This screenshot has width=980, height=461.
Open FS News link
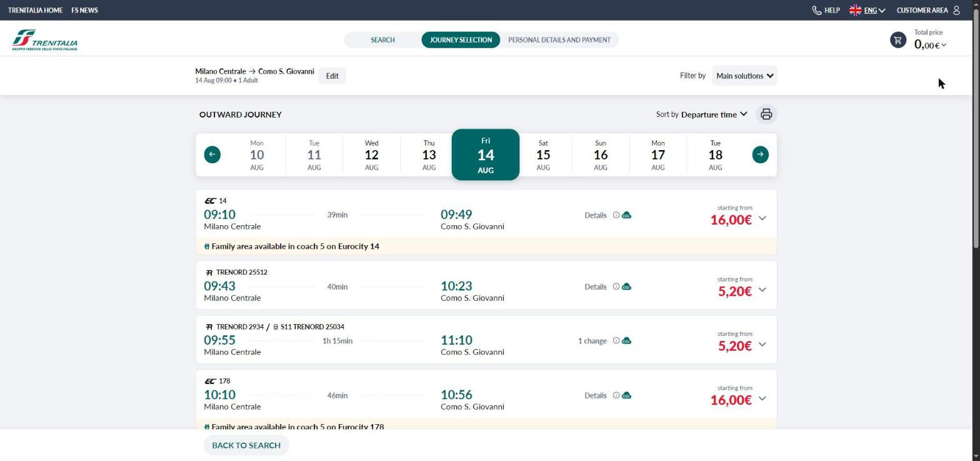(x=84, y=10)
